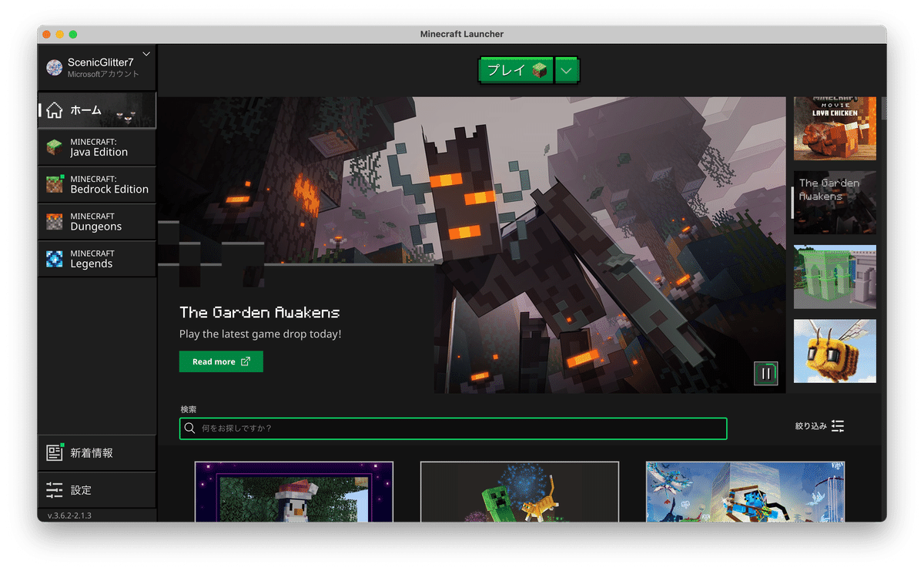Image resolution: width=924 pixels, height=571 pixels.
Task: Click external link icon on Read more
Action: pyautogui.click(x=246, y=361)
